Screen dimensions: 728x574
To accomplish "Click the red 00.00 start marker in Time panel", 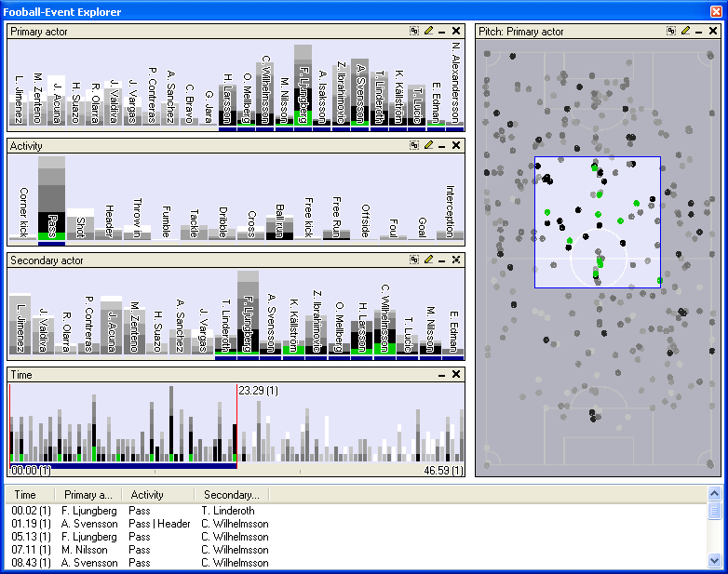I will (9, 426).
